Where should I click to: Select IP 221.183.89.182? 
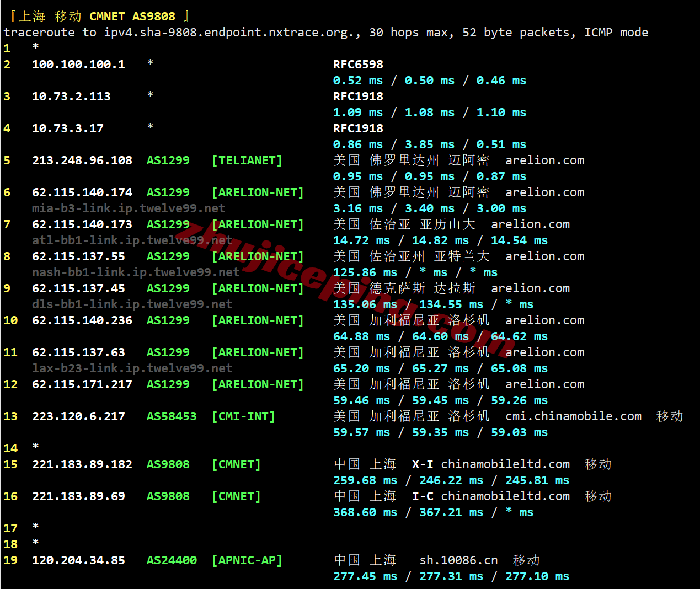(82, 464)
